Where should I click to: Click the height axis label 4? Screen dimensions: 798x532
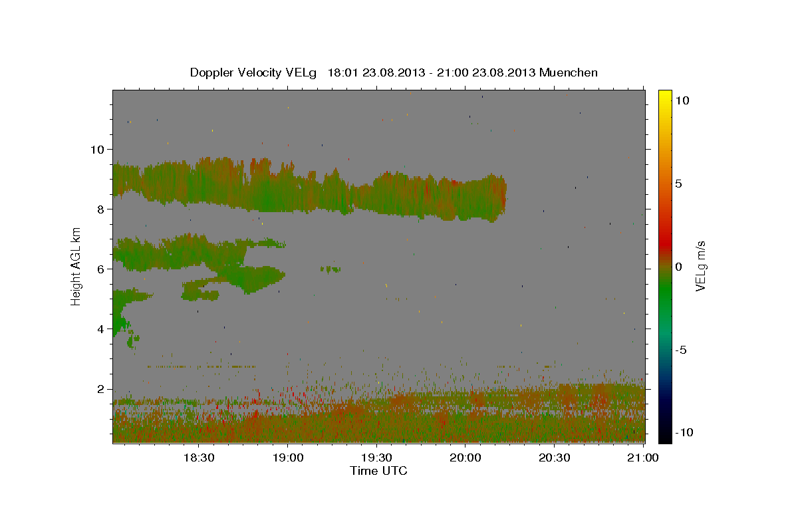100,329
